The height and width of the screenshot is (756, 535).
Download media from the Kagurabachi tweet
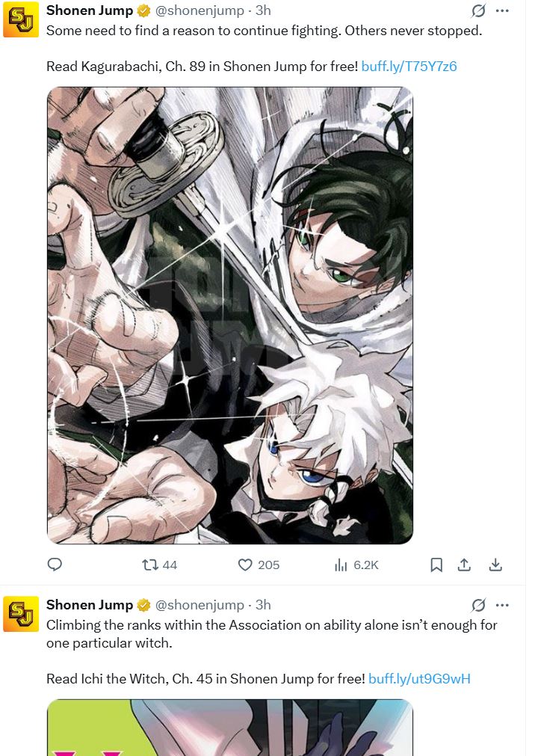point(495,565)
